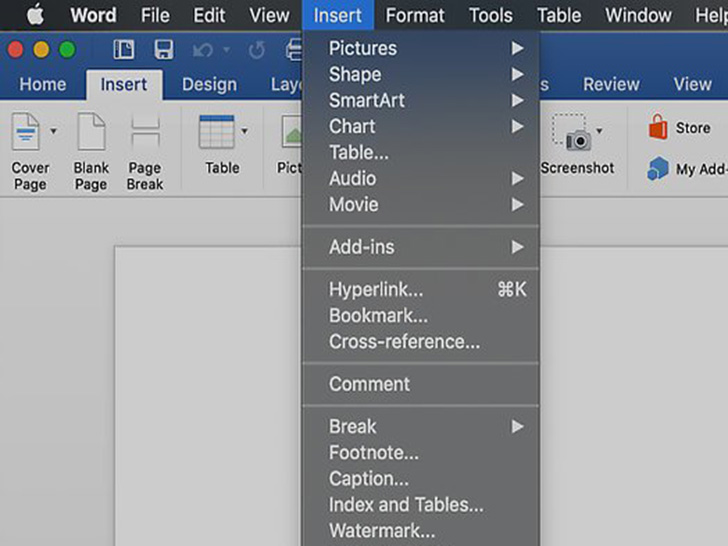Image resolution: width=728 pixels, height=546 pixels.
Task: Open the Apple menu
Action: pos(35,15)
